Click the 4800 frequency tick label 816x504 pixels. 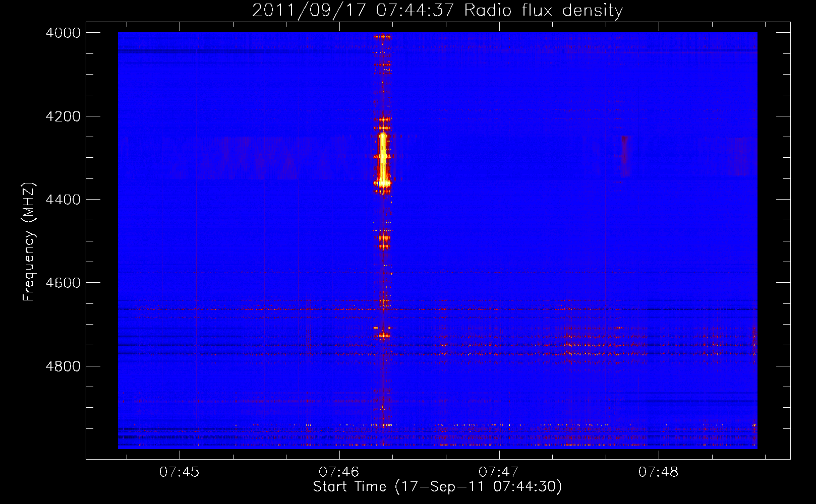tap(63, 366)
